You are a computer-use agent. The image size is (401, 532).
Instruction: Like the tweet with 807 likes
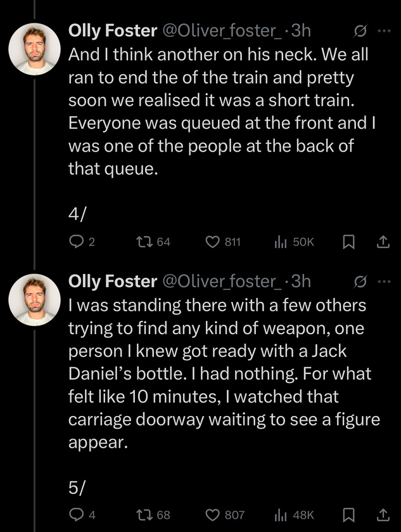pos(213,515)
